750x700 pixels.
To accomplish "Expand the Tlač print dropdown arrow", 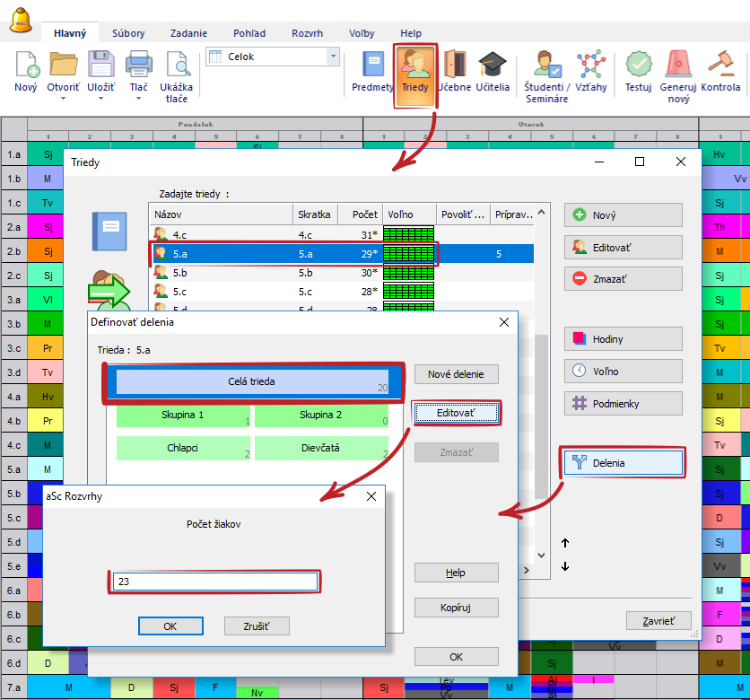I will click(138, 99).
